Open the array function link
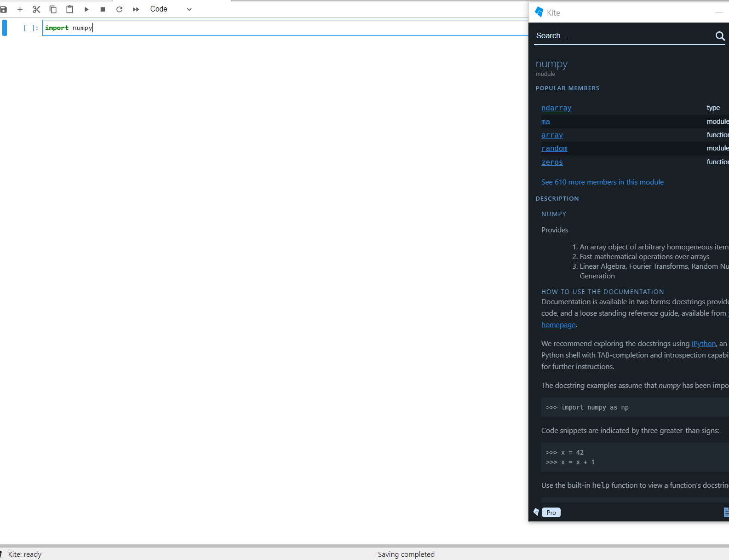Viewport: 729px width, 560px height. click(552, 135)
